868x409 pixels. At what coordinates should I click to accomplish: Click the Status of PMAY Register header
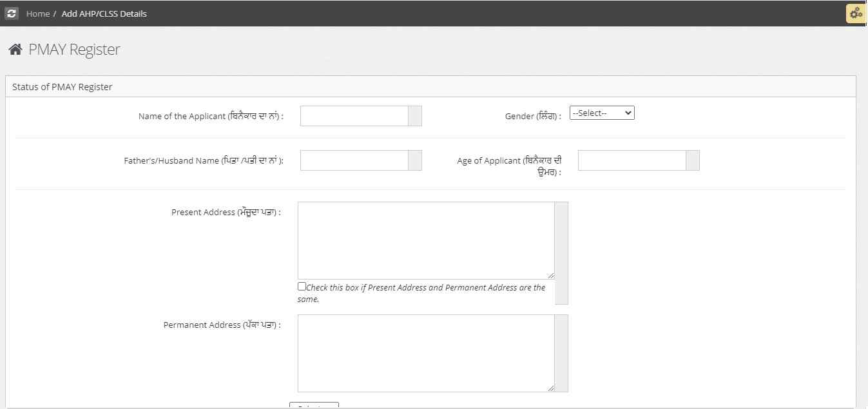63,87
